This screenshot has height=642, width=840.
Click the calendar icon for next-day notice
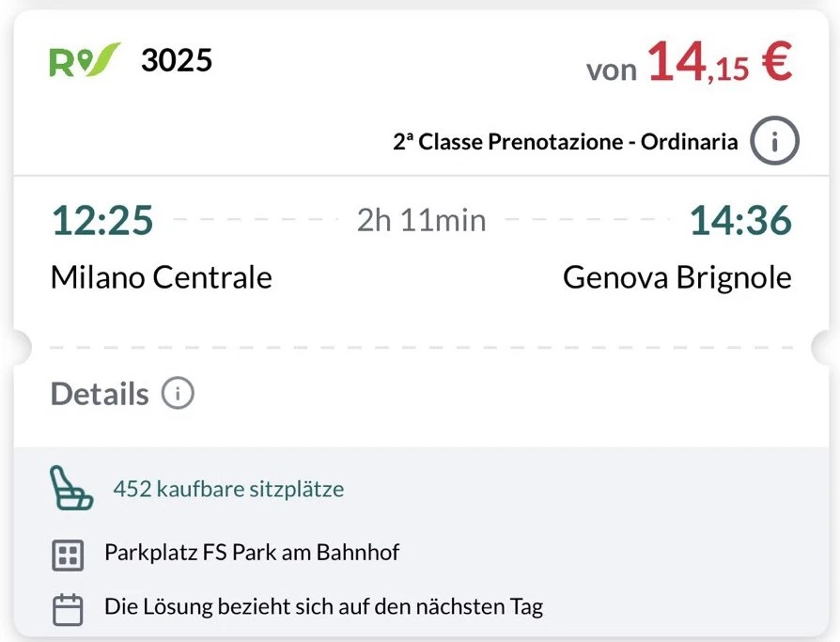pos(68,607)
